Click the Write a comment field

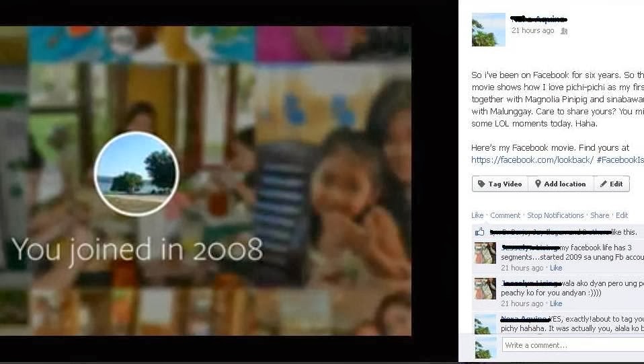pos(573,345)
